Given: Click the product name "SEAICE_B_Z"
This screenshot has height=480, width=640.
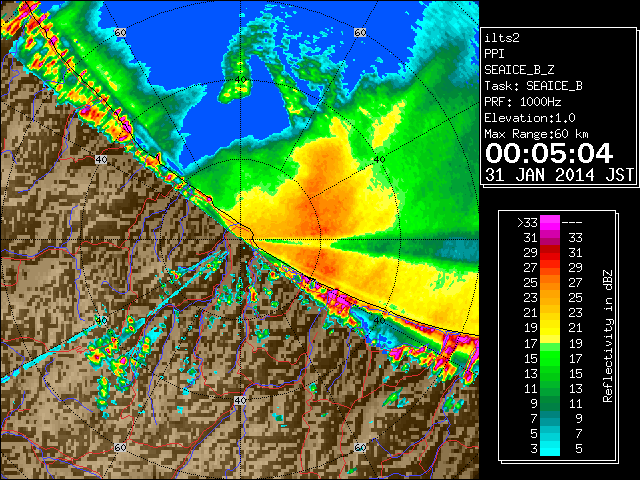Looking at the screenshot, I should coord(519,70).
